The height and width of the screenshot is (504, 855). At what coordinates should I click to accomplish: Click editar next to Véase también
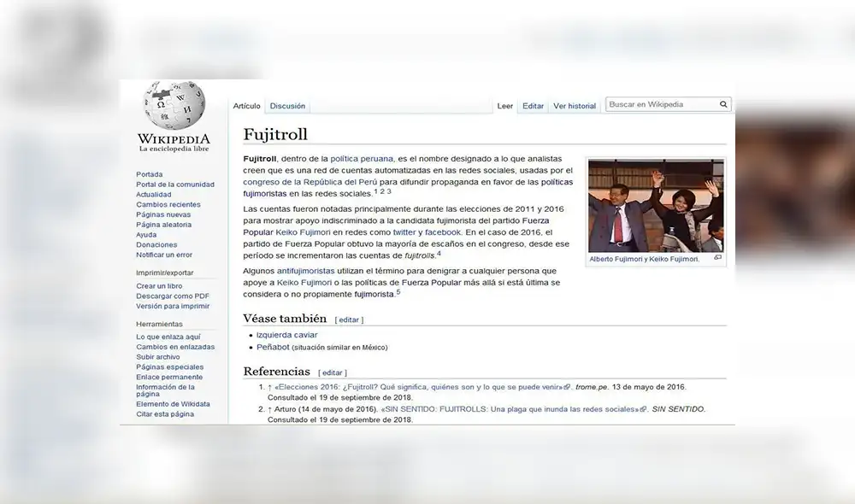tap(349, 319)
